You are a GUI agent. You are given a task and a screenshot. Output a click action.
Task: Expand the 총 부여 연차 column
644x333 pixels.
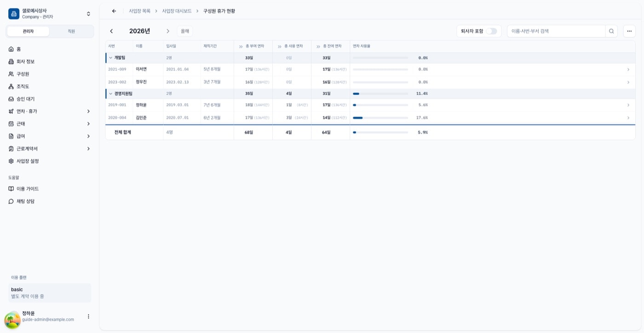tap(241, 47)
